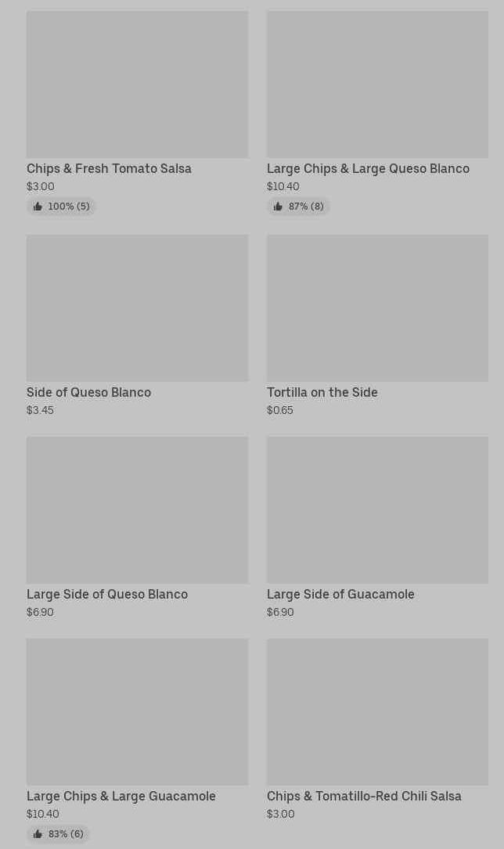
Task: Open the Large Chips & Large Queso Blanco title
Action: pos(368,169)
